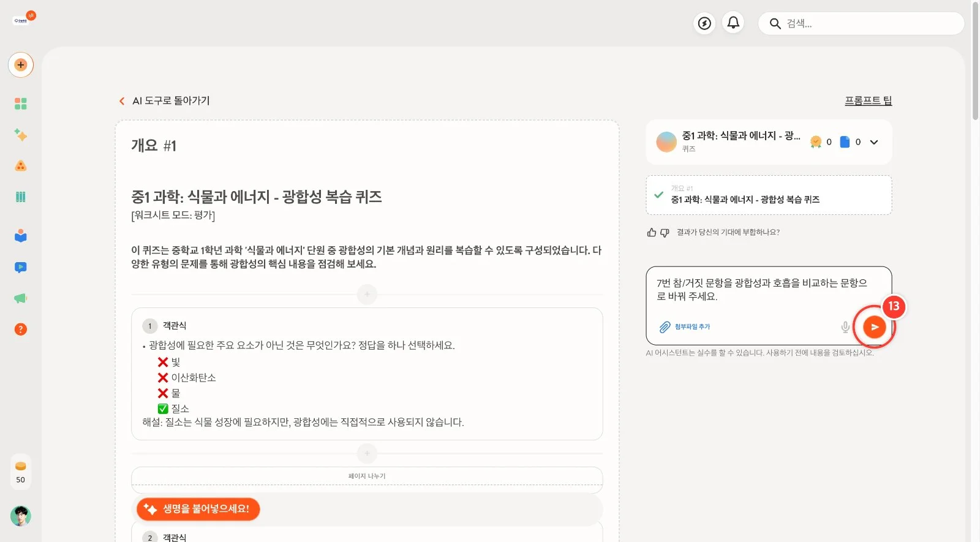This screenshot has width=980, height=542.
Task: Click the lightning bolt icon in header
Action: (x=705, y=23)
